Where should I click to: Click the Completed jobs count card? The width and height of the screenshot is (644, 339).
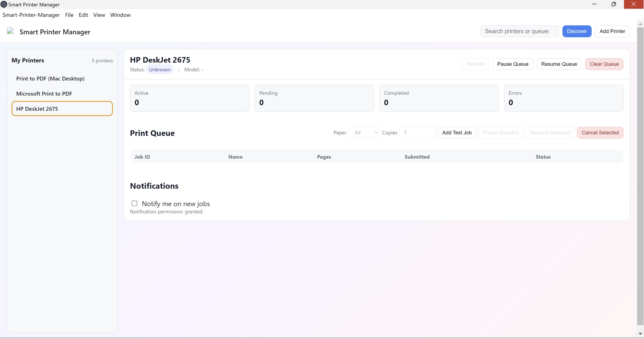point(439,98)
